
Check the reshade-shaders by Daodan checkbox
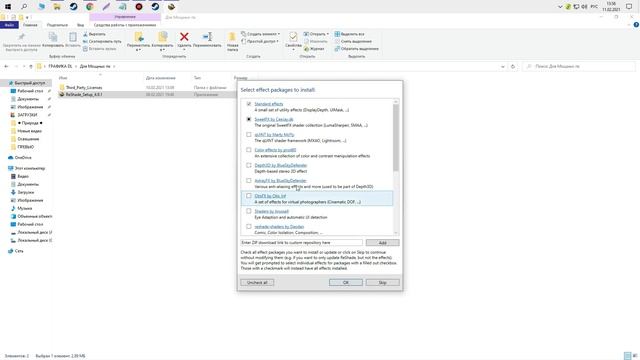point(249,226)
